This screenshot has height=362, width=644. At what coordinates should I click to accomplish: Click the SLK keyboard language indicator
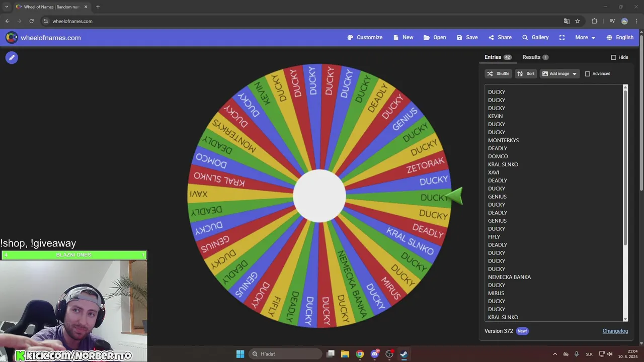coord(589,354)
